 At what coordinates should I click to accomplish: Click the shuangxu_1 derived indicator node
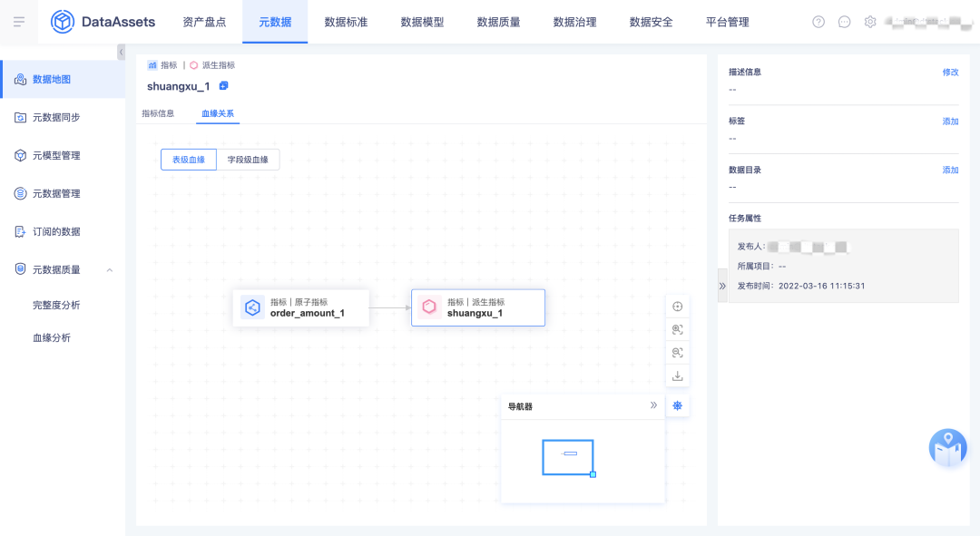tap(478, 307)
